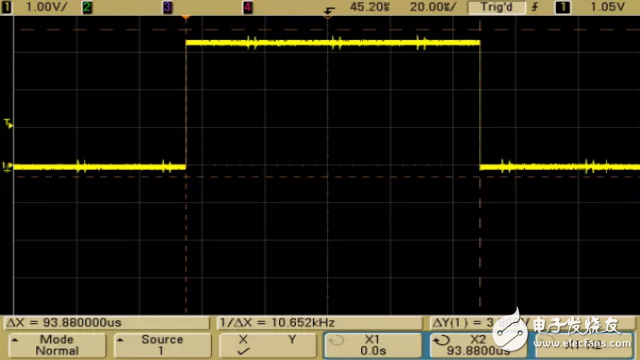
Task: Toggle the X Y cursor selection softkey
Action: coord(268,345)
